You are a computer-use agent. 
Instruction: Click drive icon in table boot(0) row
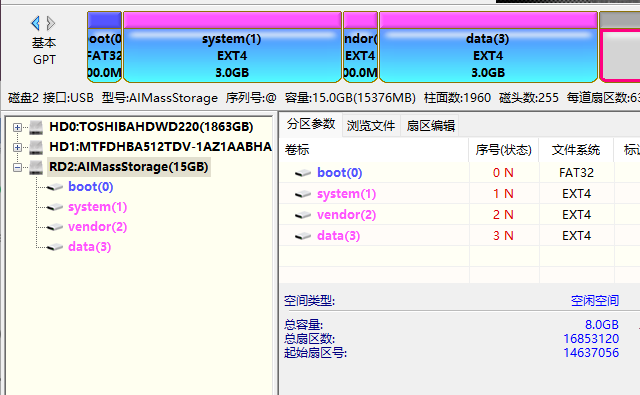coord(303,173)
